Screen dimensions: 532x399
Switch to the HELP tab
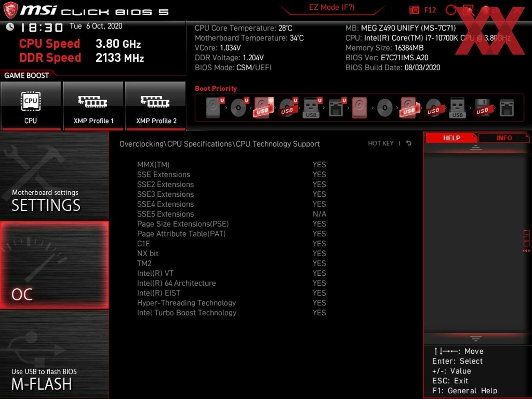[451, 138]
